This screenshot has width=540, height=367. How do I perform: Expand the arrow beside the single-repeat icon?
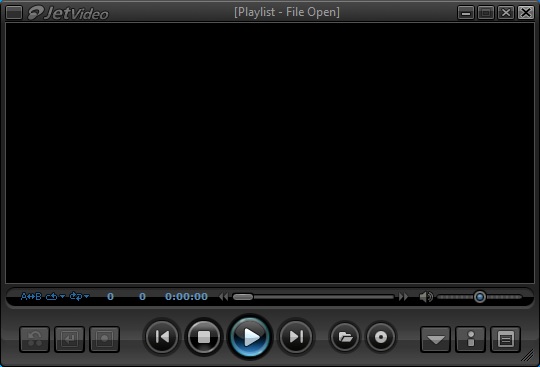[x=62, y=296]
